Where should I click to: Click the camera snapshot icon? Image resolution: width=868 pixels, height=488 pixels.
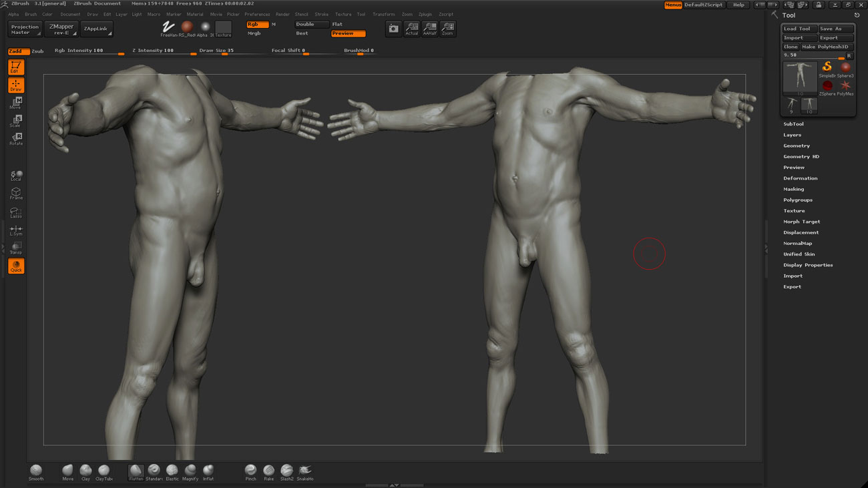[393, 29]
